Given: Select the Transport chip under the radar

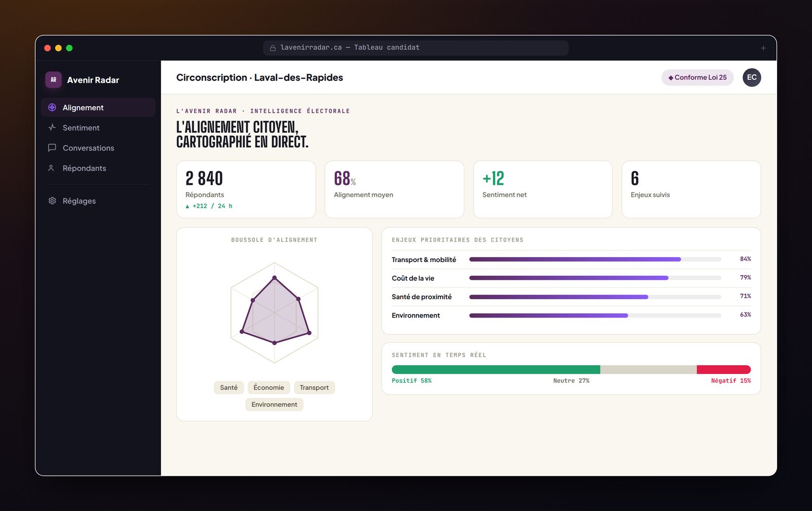Looking at the screenshot, I should click(314, 388).
